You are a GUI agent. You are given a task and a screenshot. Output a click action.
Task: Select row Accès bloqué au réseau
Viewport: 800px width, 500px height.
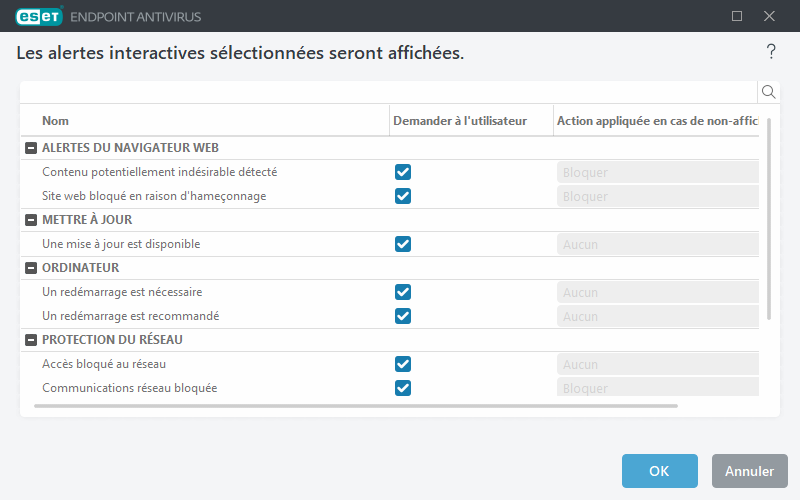pyautogui.click(x=390, y=364)
